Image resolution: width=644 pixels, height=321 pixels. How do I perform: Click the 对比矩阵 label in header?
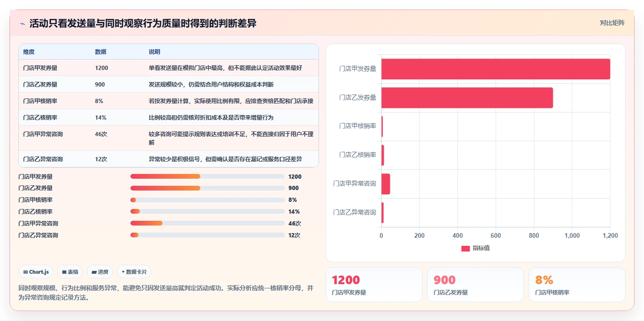coord(612,23)
